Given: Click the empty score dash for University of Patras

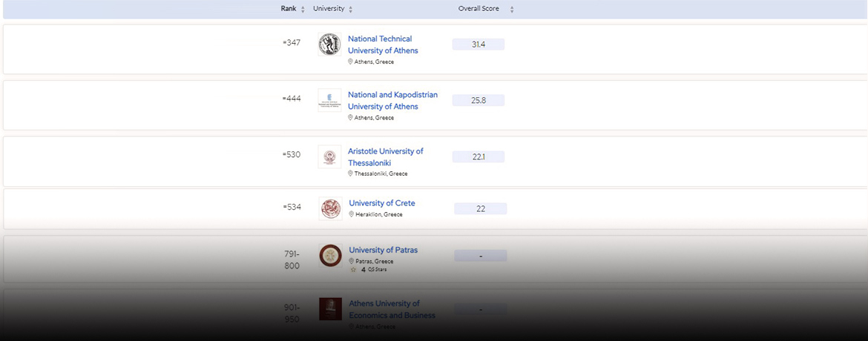Looking at the screenshot, I should coord(481,256).
